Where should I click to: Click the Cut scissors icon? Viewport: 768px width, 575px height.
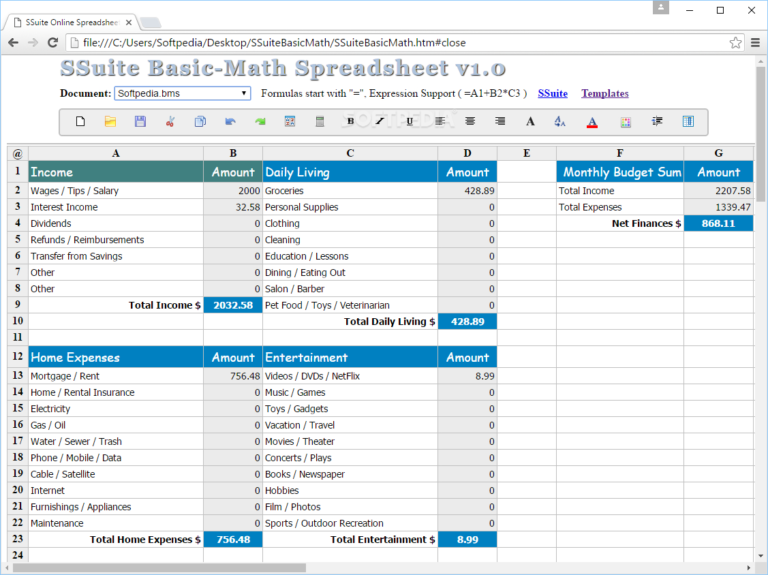coord(170,121)
